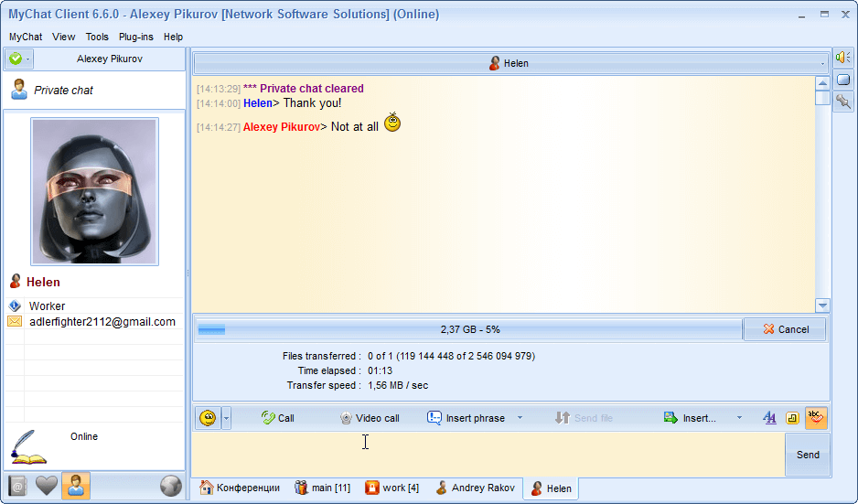Click the Send file button
This screenshot has width=858, height=504.
[584, 418]
